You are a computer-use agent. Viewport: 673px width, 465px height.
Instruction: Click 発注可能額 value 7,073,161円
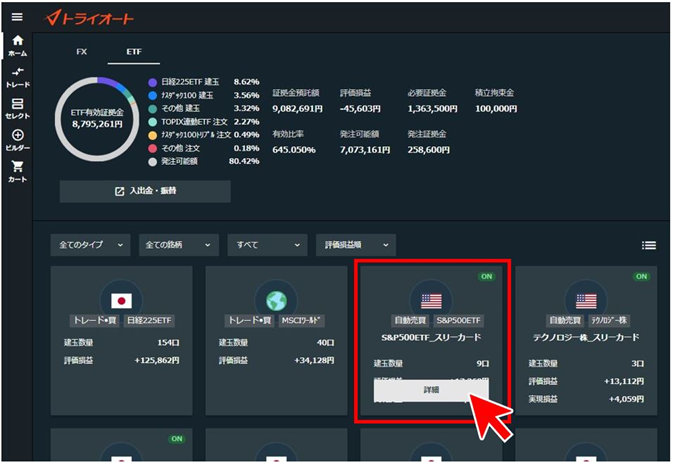365,150
